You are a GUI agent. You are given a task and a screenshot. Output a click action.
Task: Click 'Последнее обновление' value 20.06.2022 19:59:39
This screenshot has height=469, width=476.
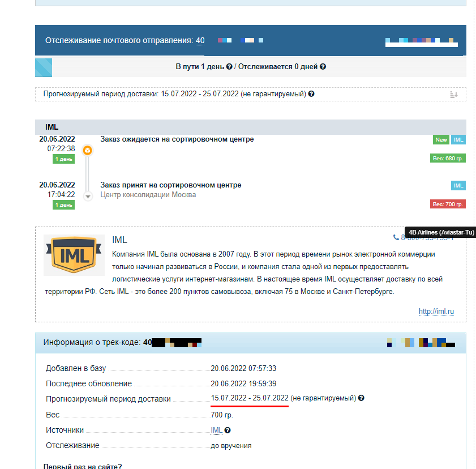tap(243, 383)
